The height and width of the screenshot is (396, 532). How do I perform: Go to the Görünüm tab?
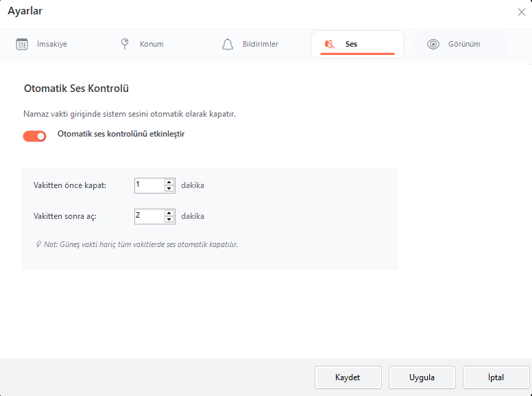[463, 44]
